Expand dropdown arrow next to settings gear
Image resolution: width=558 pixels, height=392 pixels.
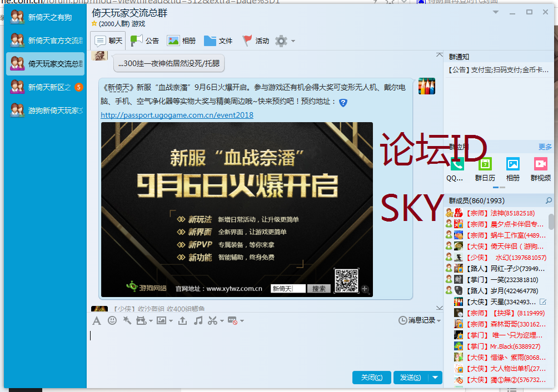tap(293, 41)
